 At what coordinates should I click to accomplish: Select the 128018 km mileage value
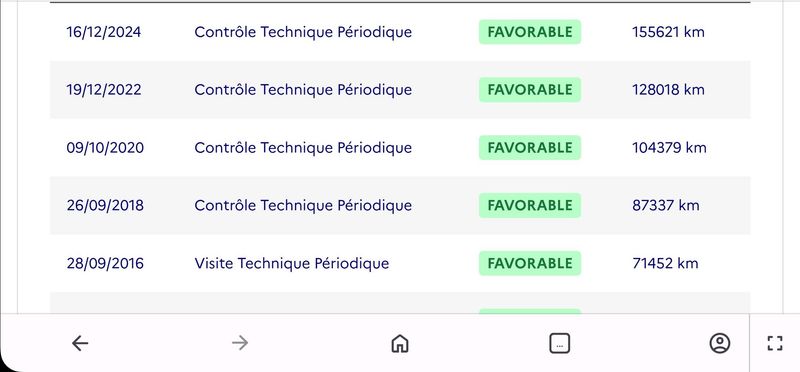tap(668, 90)
